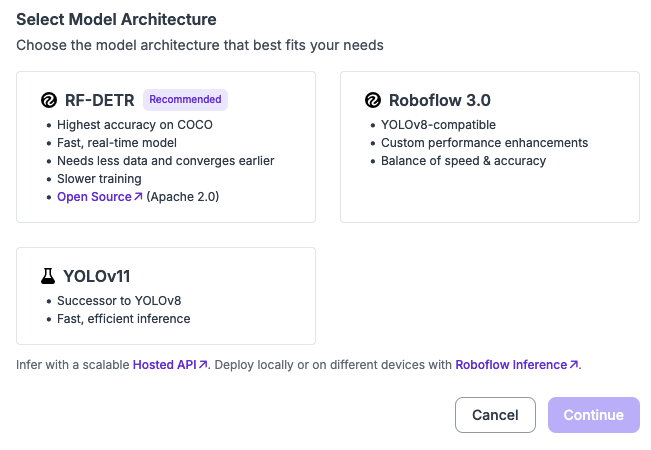Click the arrow icon after Roboflow Inference
This screenshot has height=450, width=651.
click(x=574, y=366)
